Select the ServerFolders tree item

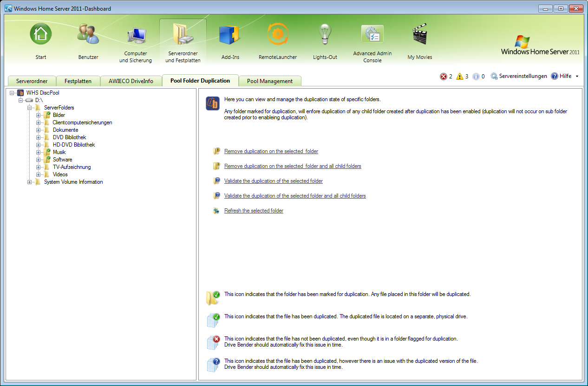click(x=59, y=108)
